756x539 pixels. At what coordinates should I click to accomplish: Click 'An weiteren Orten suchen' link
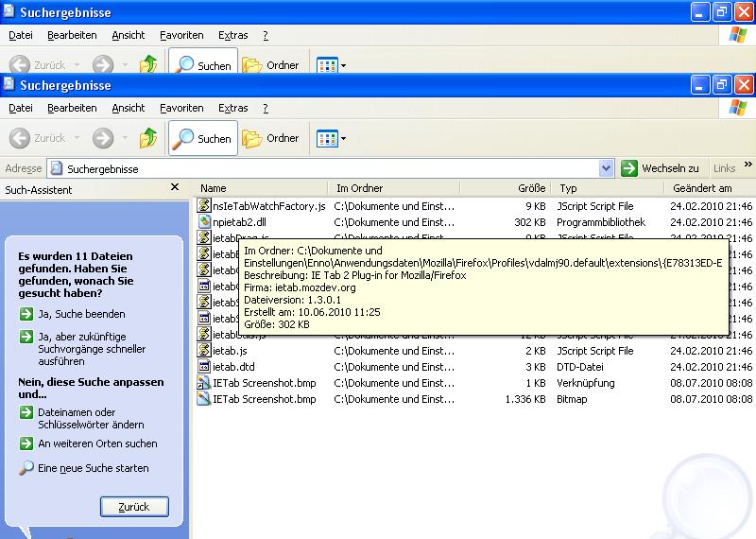(97, 443)
